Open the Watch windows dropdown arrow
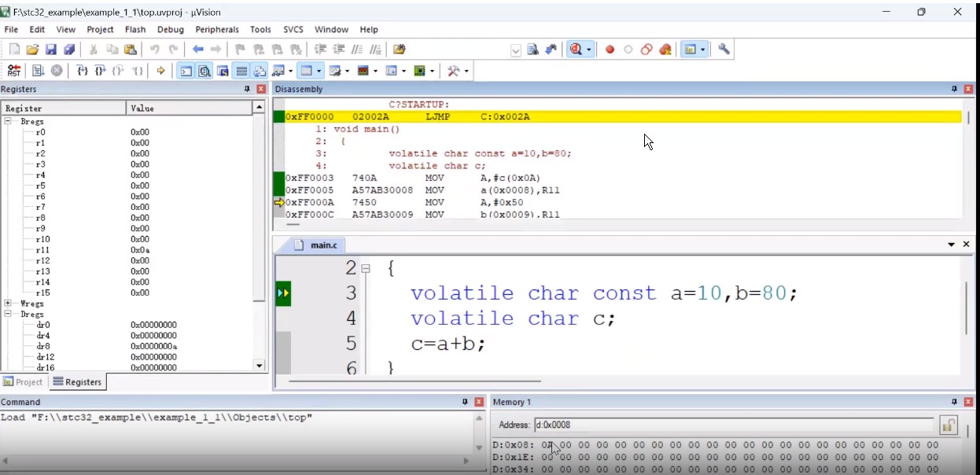Screen dimensions: 980x475 (x=290, y=71)
